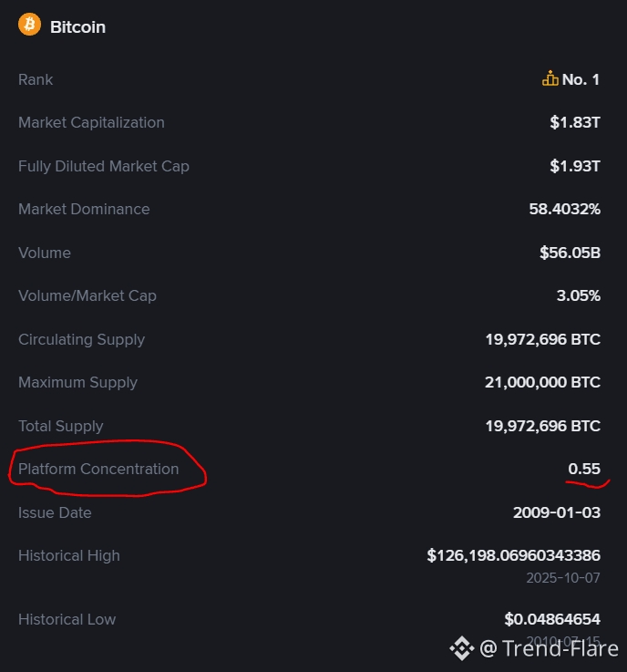Click the $56.05B volume value
The width and height of the screenshot is (627, 672).
[x=570, y=253]
